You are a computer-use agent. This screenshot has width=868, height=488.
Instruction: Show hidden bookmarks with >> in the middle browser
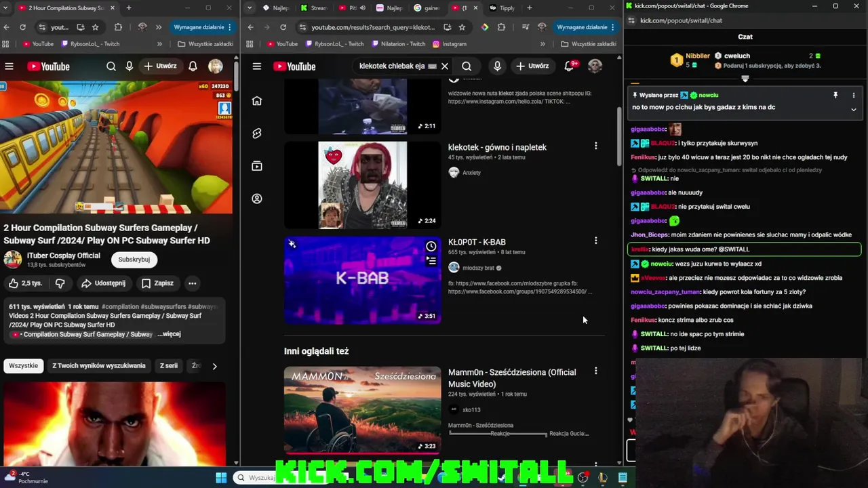coord(542,44)
